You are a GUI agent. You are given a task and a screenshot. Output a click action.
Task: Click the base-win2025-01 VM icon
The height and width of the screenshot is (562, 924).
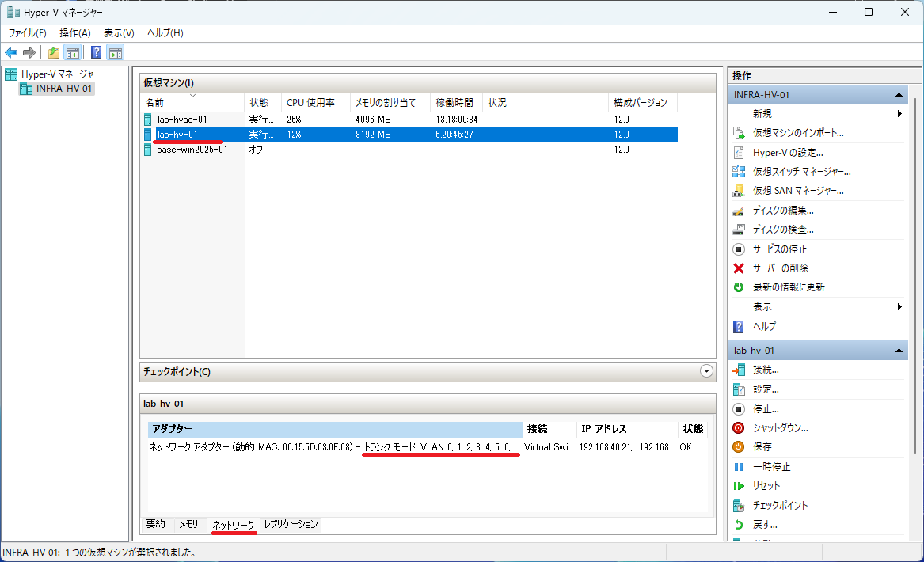pos(148,150)
